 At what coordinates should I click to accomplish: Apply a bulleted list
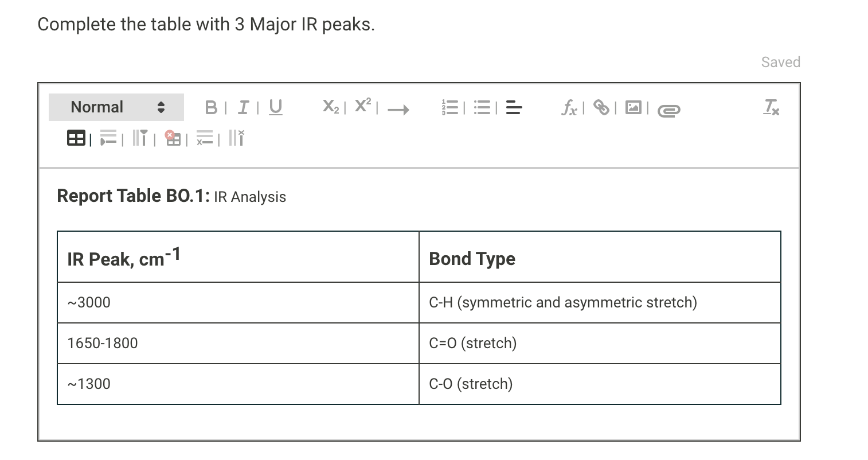482,107
